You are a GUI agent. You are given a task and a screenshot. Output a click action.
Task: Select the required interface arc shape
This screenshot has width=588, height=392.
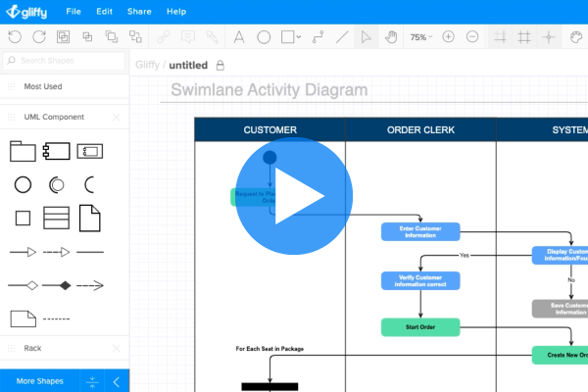[x=89, y=184]
